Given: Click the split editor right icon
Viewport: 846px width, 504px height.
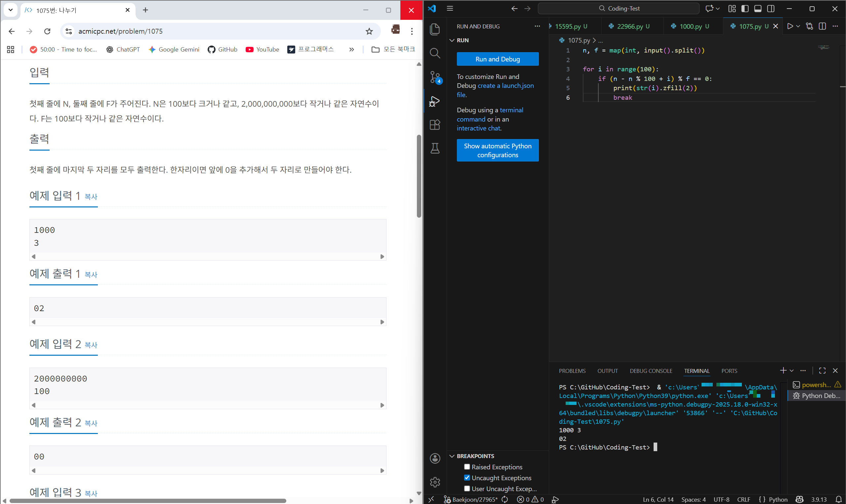Looking at the screenshot, I should click(x=822, y=26).
